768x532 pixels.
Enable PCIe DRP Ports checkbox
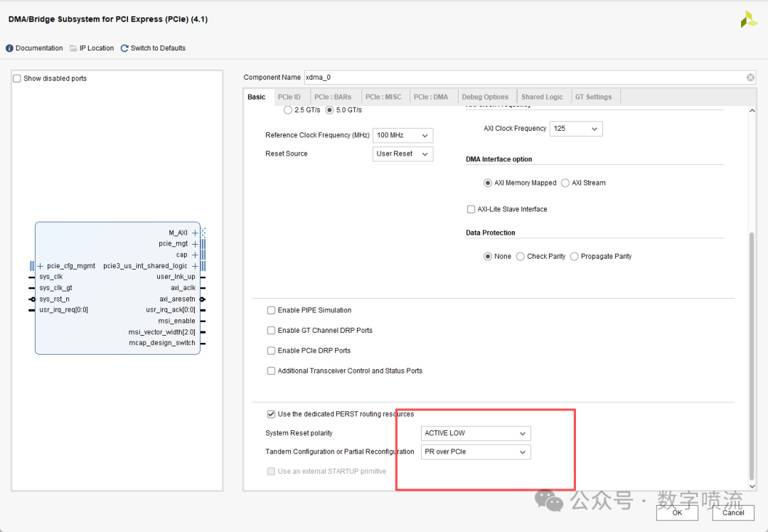pyautogui.click(x=271, y=350)
